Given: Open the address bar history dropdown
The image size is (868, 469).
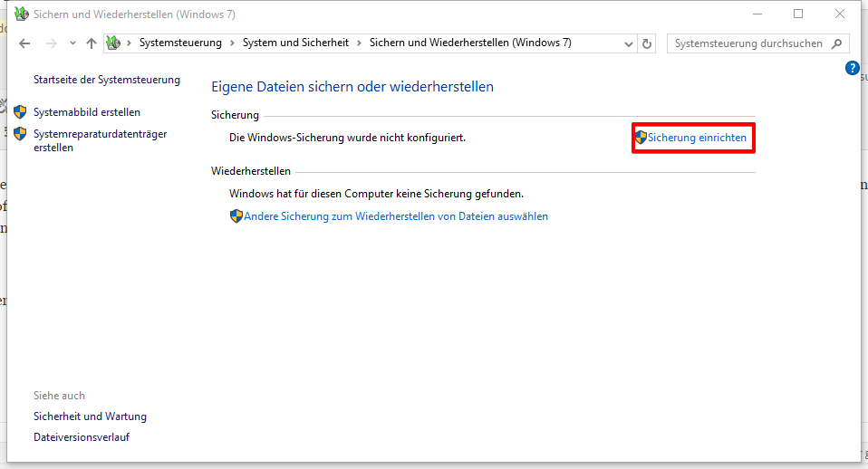Looking at the screenshot, I should click(x=628, y=43).
